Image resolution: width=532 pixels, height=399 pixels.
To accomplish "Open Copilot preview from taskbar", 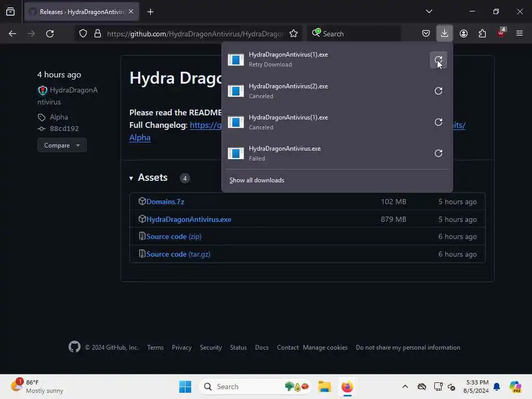I will pyautogui.click(x=515, y=387).
